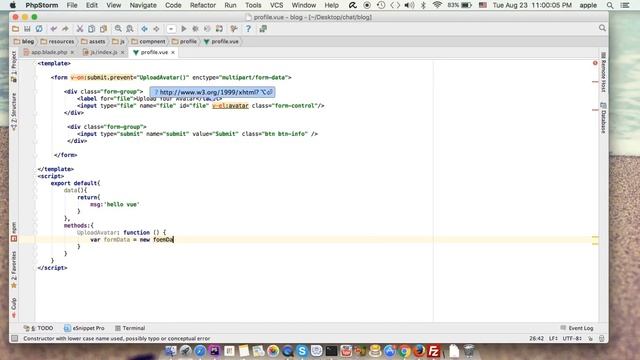The height and width of the screenshot is (360, 640).
Task: Click the toolbar icon after Help
Action: click(263, 29)
